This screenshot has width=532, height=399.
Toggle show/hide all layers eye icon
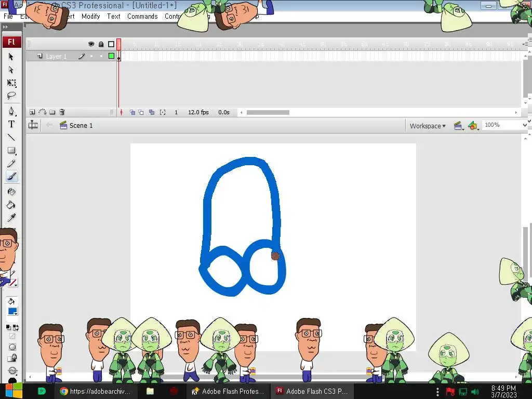click(x=91, y=44)
